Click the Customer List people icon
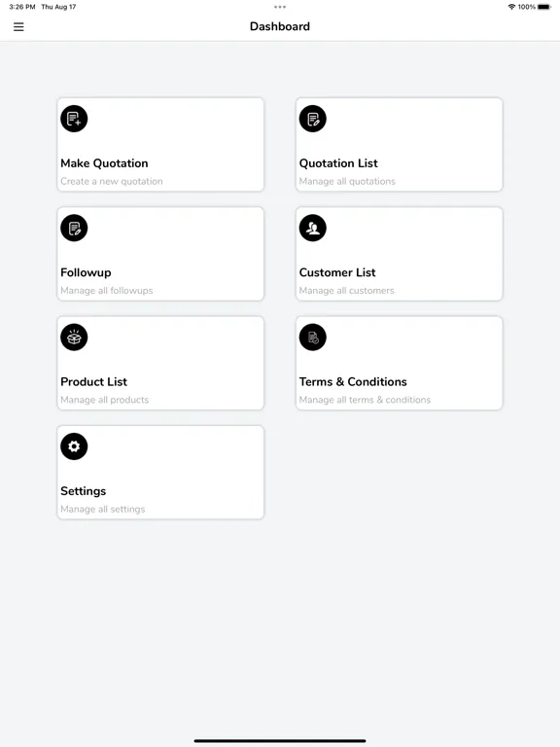This screenshot has height=747, width=560. tap(312, 228)
